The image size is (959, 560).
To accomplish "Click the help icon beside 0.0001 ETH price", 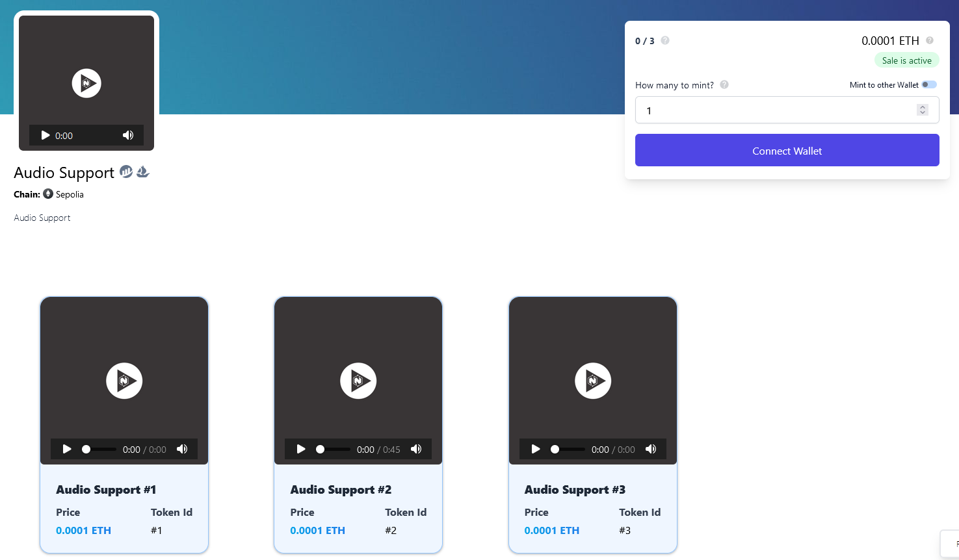I will pos(930,40).
